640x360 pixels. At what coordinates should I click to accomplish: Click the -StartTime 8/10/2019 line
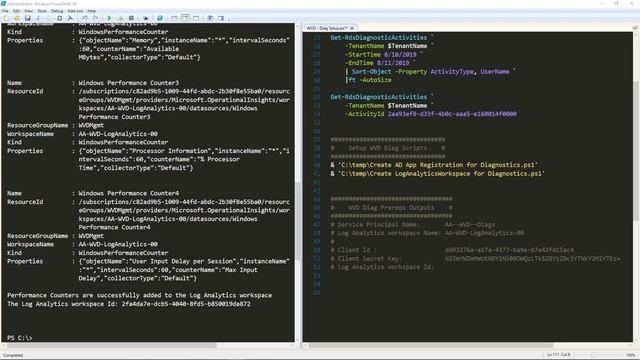380,54
